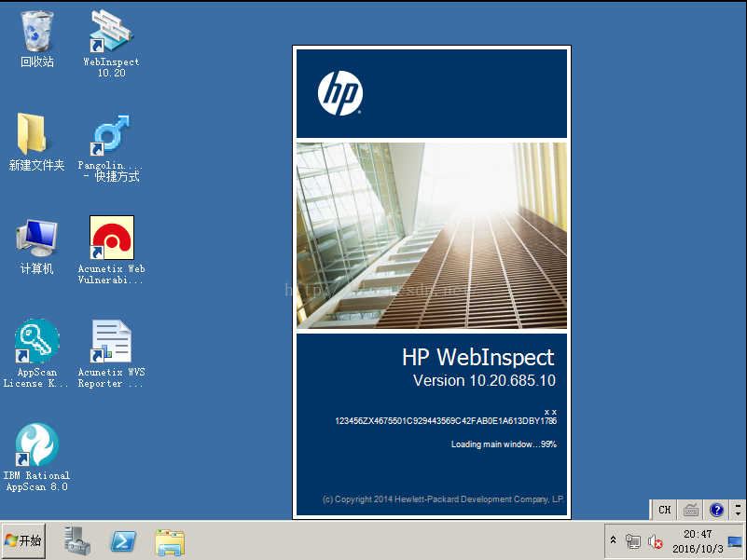
Task: Click the Version 10.20.685.10 text
Action: (x=484, y=380)
